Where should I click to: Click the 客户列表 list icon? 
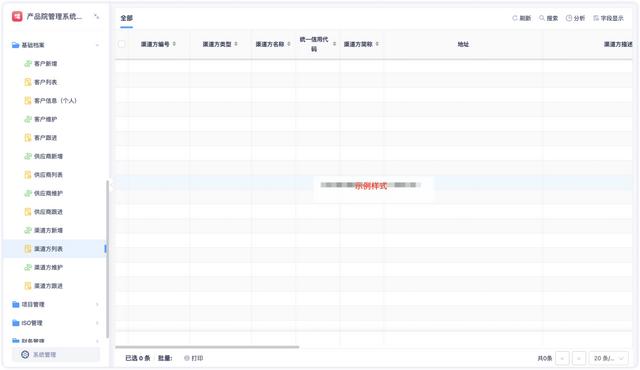(28, 82)
